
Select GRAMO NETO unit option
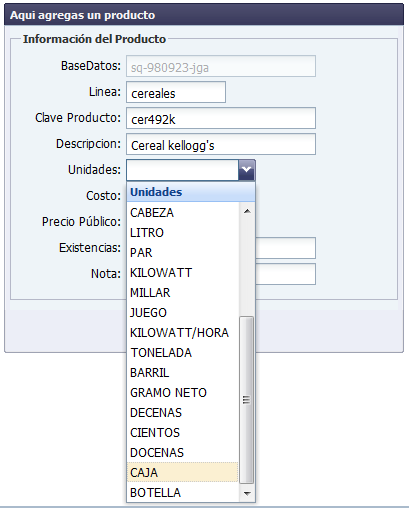182,392
